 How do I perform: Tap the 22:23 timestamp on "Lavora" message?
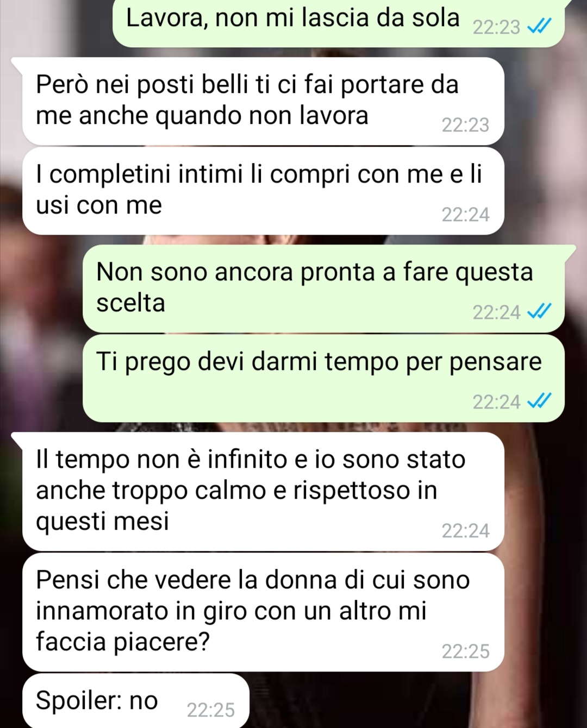coord(496,27)
